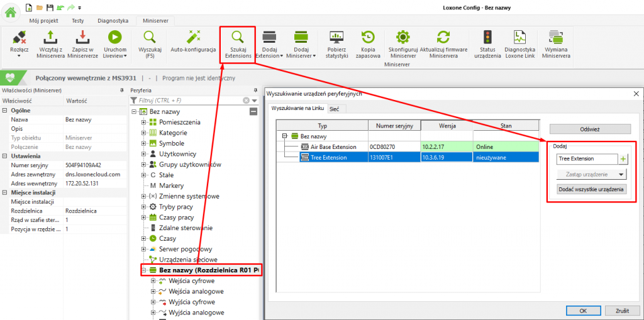Expand the Pomieszczenia tree node

pos(144,122)
